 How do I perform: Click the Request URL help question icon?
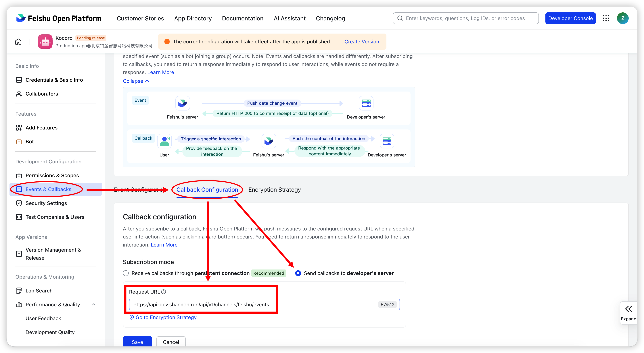[x=164, y=292]
